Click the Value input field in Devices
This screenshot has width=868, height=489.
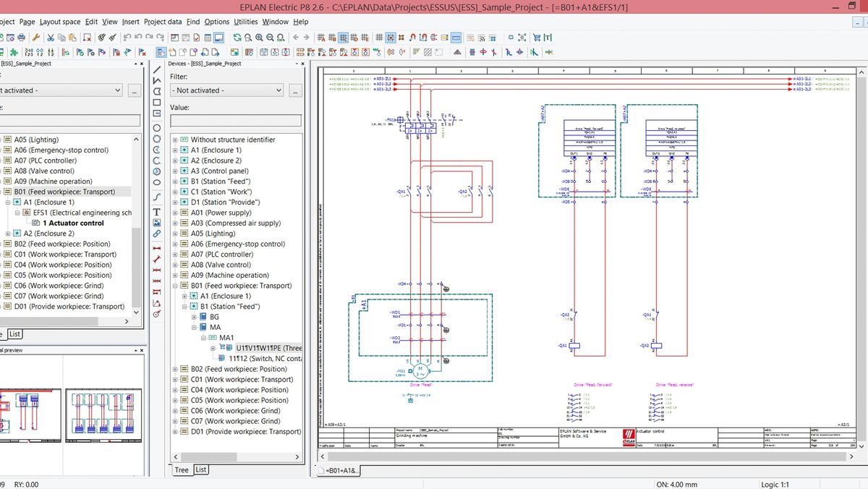tap(235, 121)
